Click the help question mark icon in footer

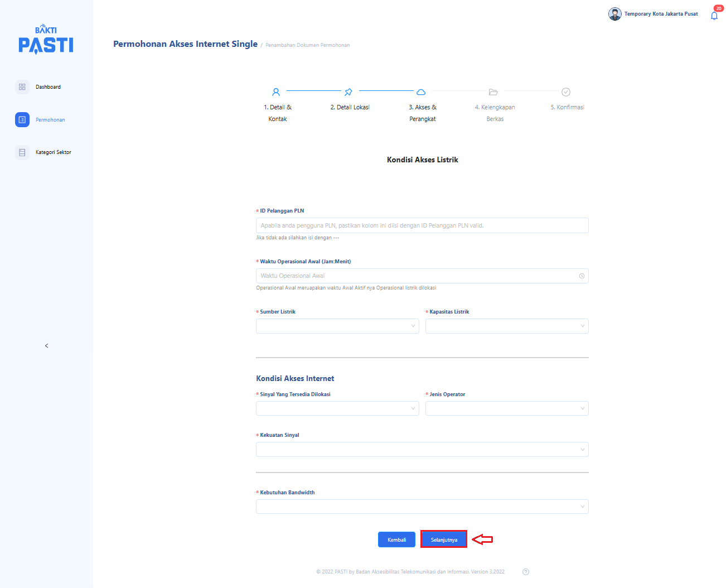click(x=525, y=572)
